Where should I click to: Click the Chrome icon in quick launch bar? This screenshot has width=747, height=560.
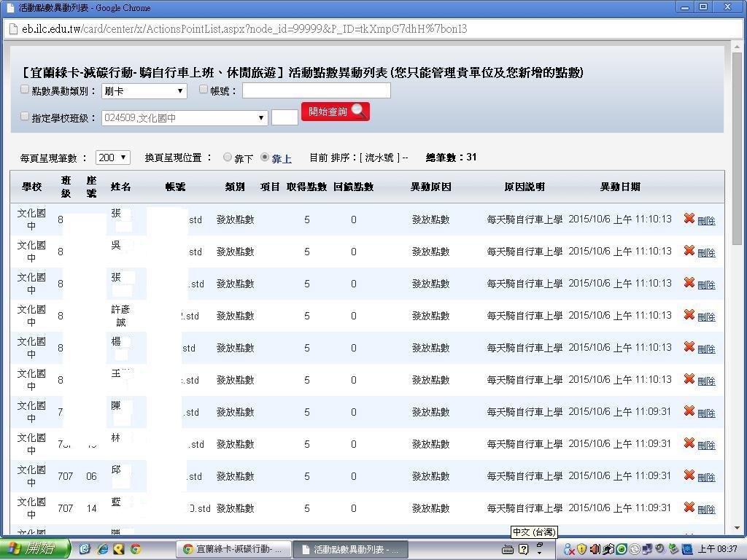[135, 549]
